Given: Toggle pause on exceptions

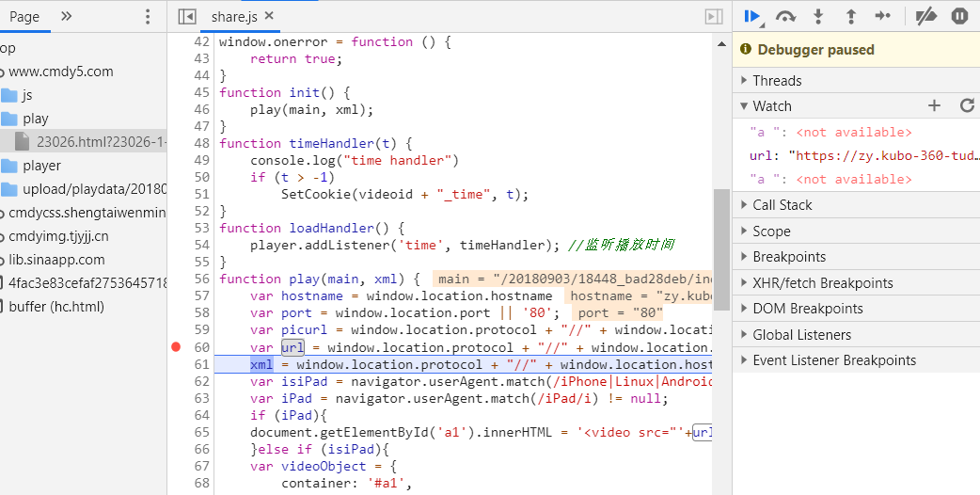Looking at the screenshot, I should [959, 16].
